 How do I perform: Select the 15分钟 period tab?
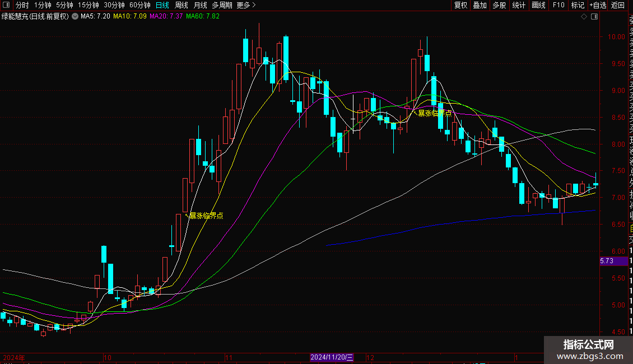[89, 5]
